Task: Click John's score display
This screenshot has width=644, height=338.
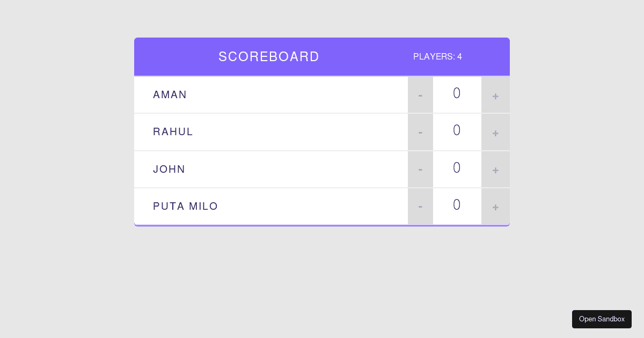Action: 457,168
